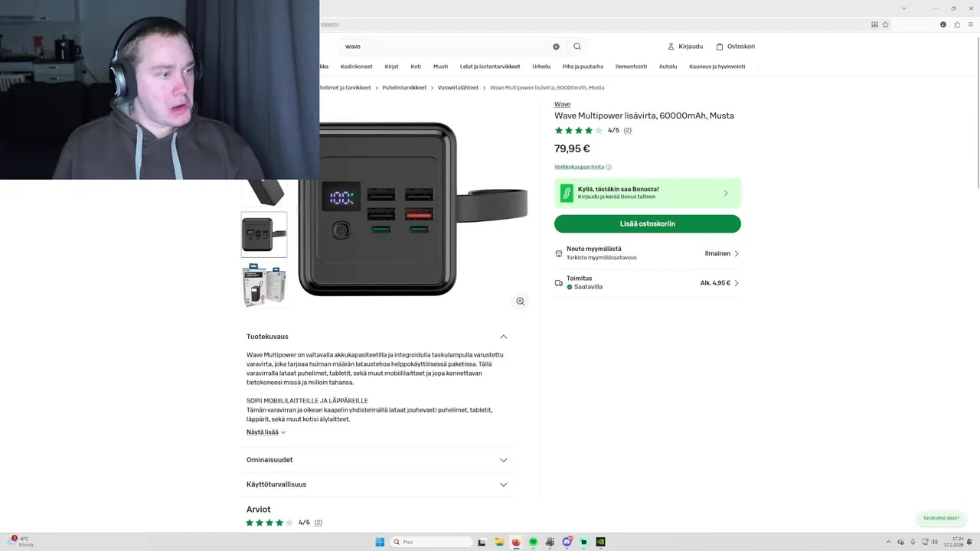This screenshot has width=980, height=551.
Task: Open the Kodinkoneet category
Action: click(x=357, y=67)
